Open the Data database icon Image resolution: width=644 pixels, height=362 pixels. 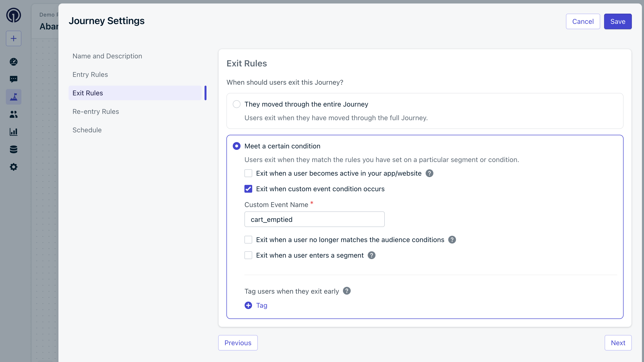pos(14,149)
